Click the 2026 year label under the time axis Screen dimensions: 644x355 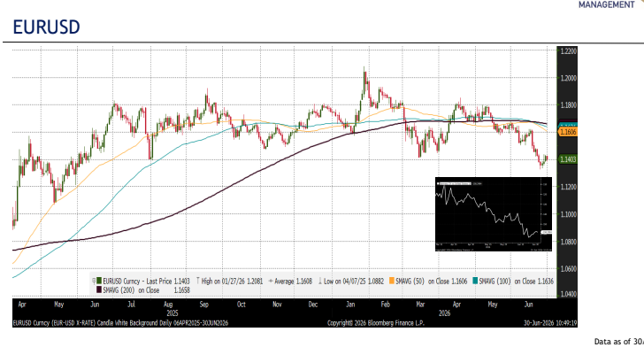(444, 313)
